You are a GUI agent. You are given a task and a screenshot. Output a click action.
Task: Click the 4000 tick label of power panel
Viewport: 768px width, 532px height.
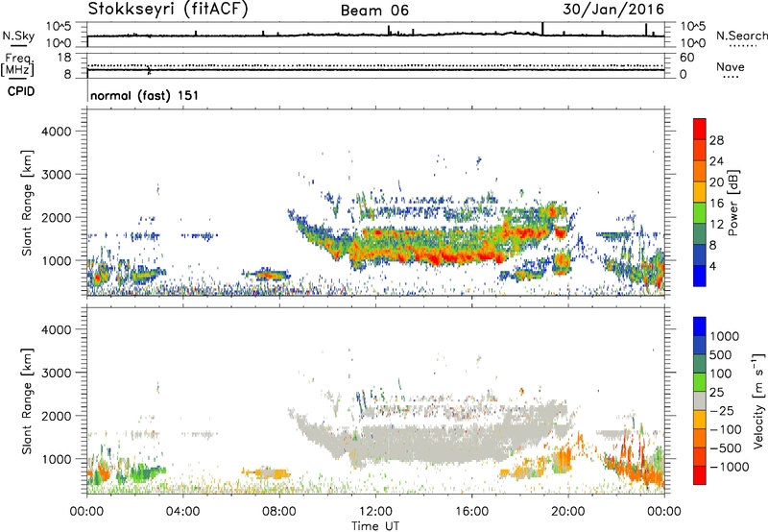57,132
